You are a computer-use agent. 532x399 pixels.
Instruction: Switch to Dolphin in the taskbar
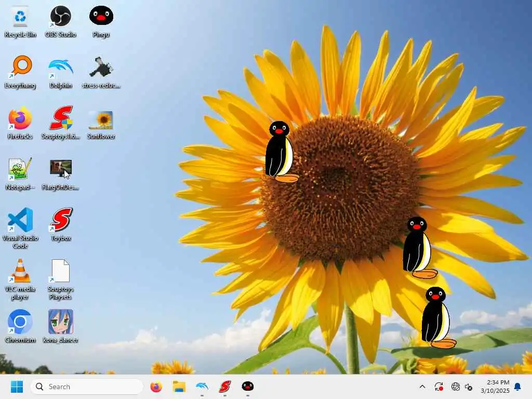coord(202,387)
